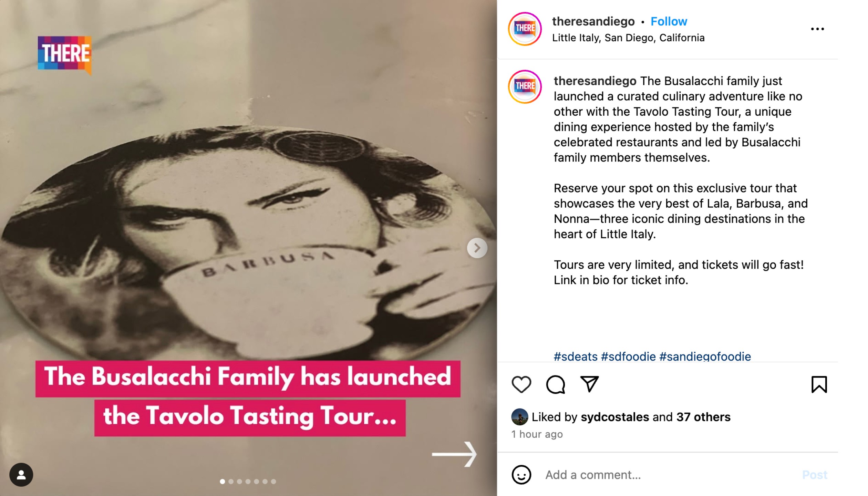Share the post using paper plane icon
Screen dimensions: 868x496
(589, 384)
